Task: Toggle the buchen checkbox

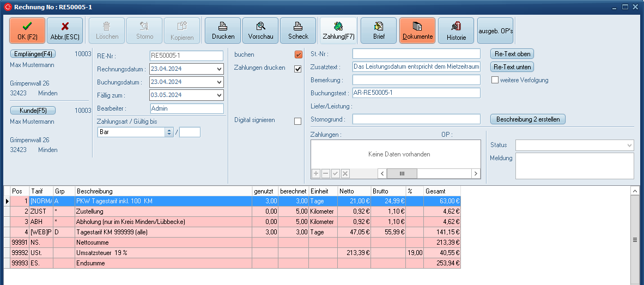Action: click(x=298, y=54)
